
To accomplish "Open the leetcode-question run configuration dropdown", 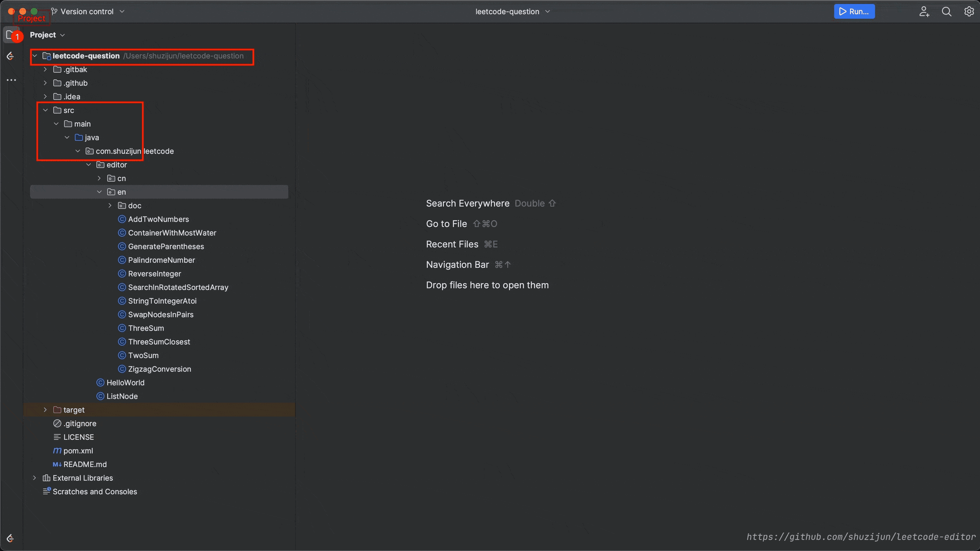I will click(x=512, y=11).
